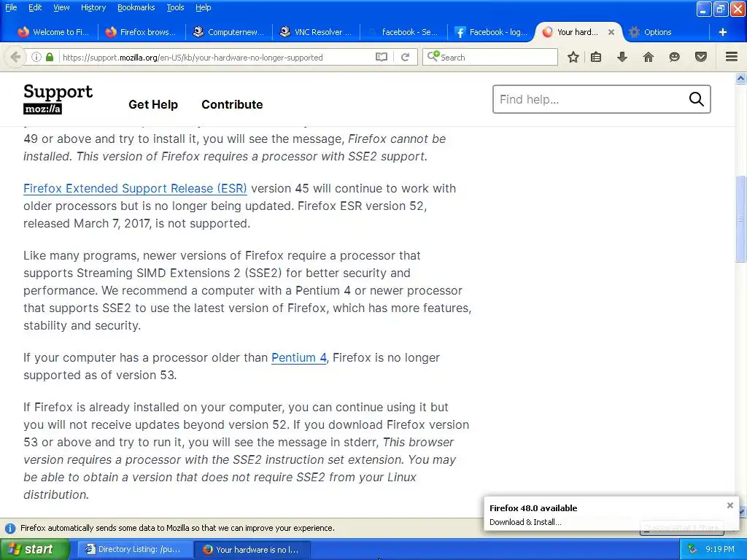Click the info icon in data notification bar
The image size is (747, 560).
coord(9,528)
